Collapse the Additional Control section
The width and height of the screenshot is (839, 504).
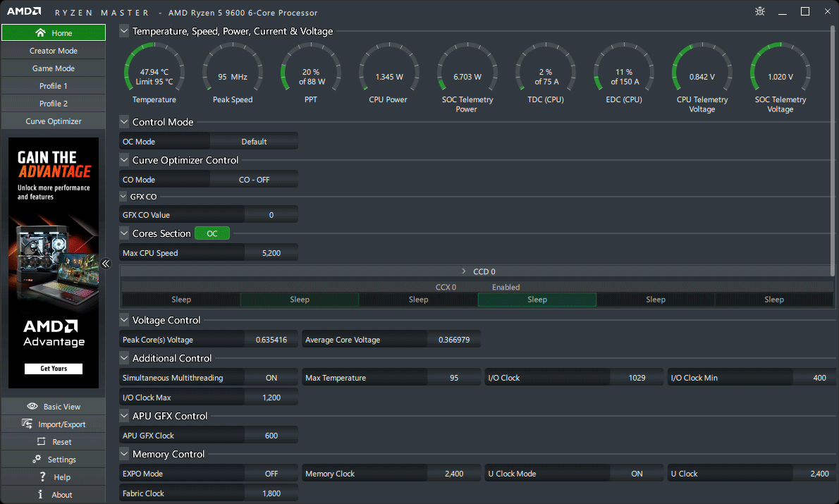point(124,358)
